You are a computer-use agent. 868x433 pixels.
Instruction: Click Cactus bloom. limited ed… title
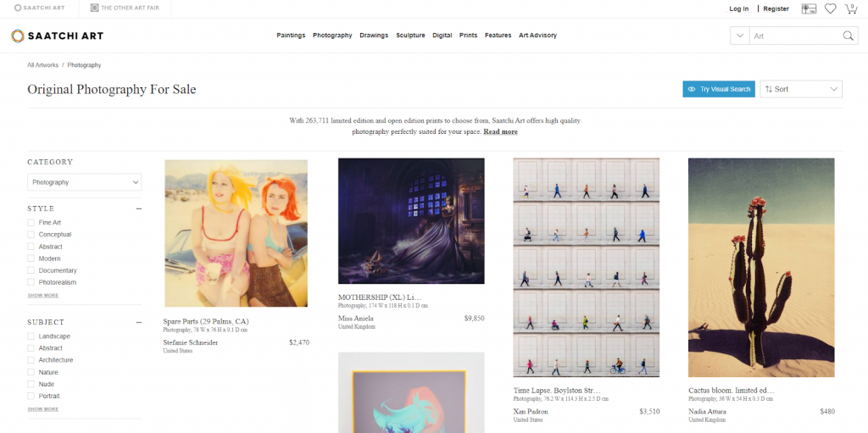click(x=732, y=391)
